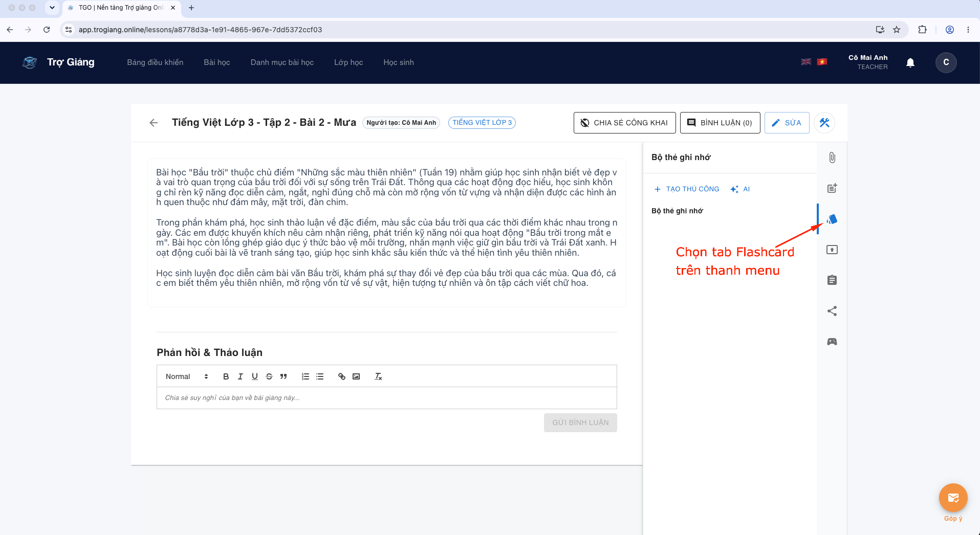Open the lesson tools wrench button
The width and height of the screenshot is (980, 535).
click(x=824, y=123)
